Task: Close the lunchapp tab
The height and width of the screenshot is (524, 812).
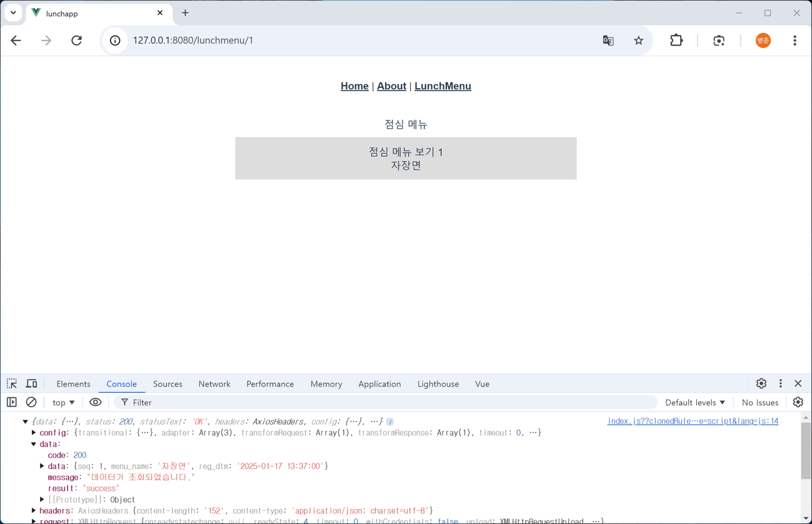Action: 160,12
